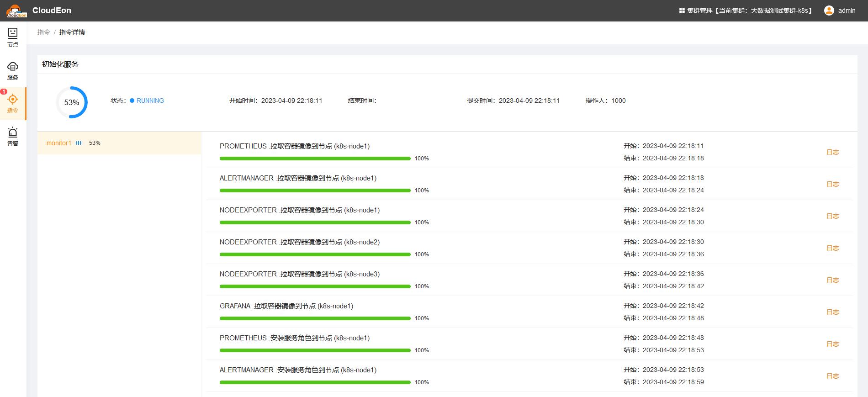Viewport: 868px width, 397px height.
Task: Click progress bar of NODEEXPORTER k8s-node2
Action: (x=315, y=254)
